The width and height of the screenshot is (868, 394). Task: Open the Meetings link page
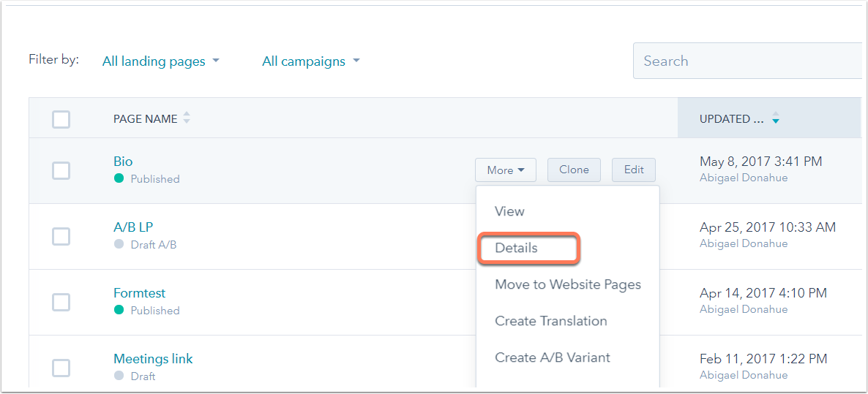[x=153, y=359]
